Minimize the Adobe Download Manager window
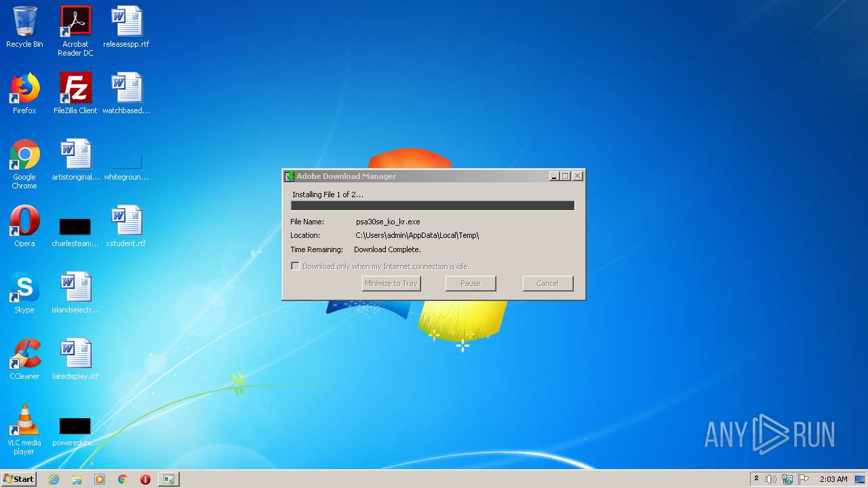This screenshot has width=868, height=488. 554,176
